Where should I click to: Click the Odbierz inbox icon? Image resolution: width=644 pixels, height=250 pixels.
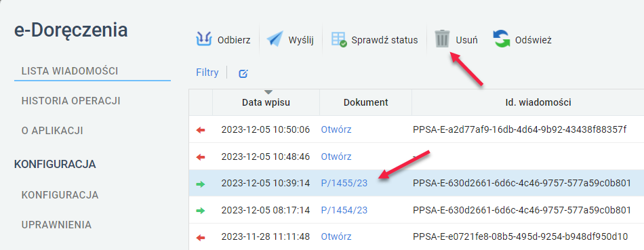point(204,40)
